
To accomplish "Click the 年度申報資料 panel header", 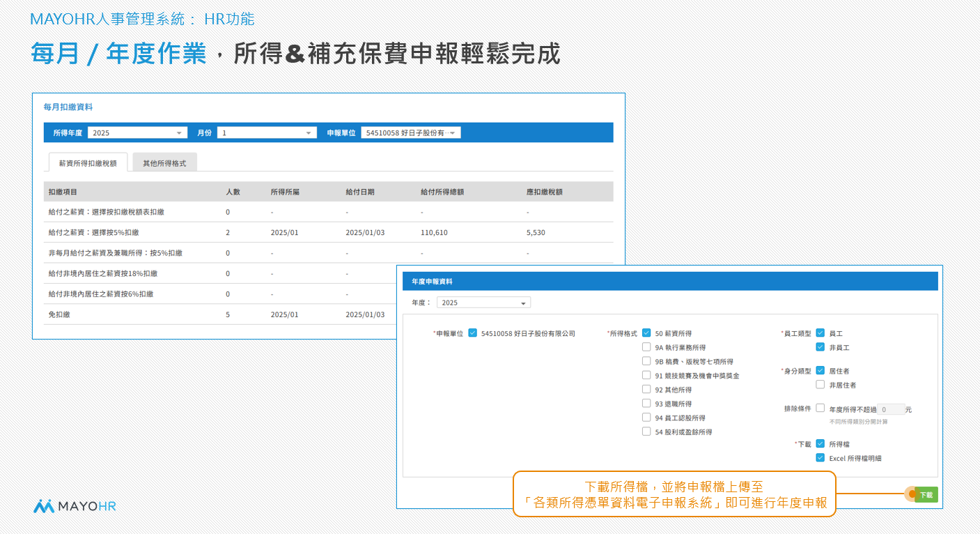I will [670, 281].
